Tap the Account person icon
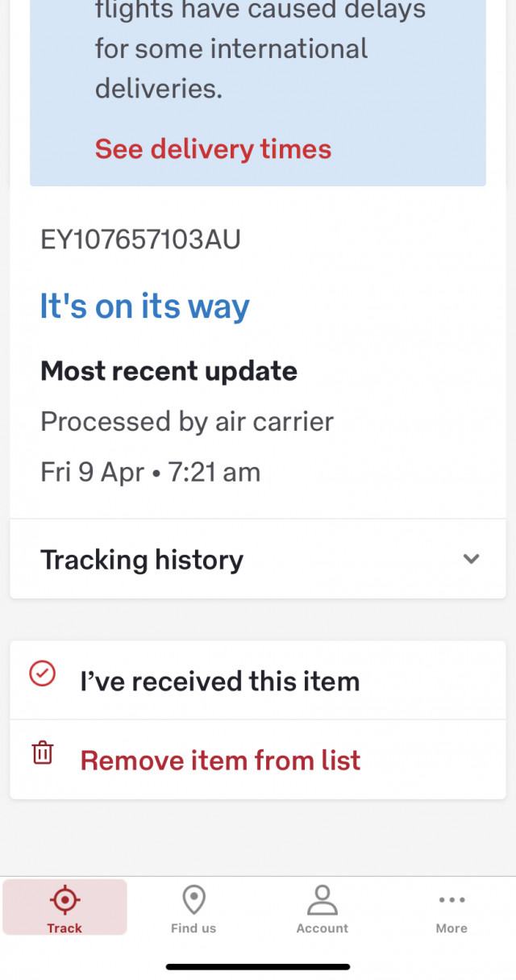Image resolution: width=516 pixels, height=980 pixels. [x=322, y=899]
